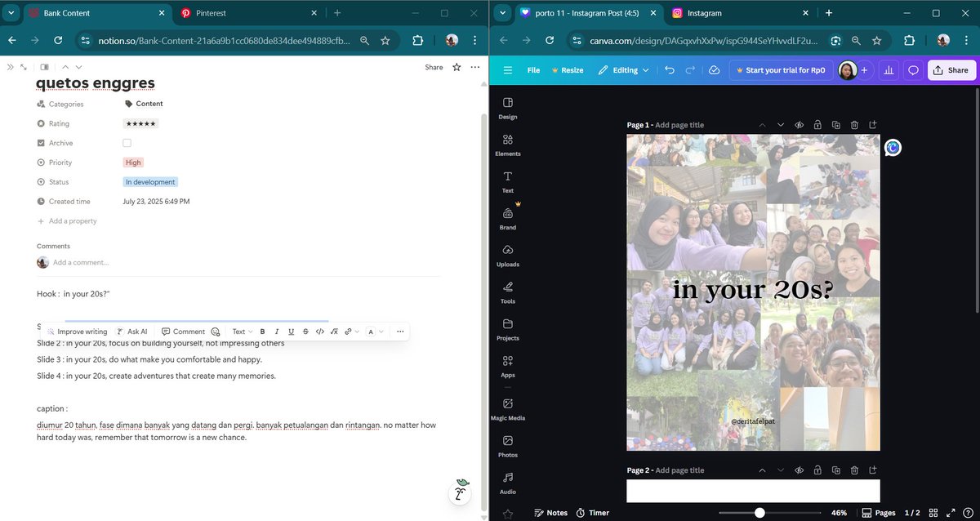Screen dimensions: 980x521
Task: Open the File menu in Canva
Action: [x=533, y=70]
